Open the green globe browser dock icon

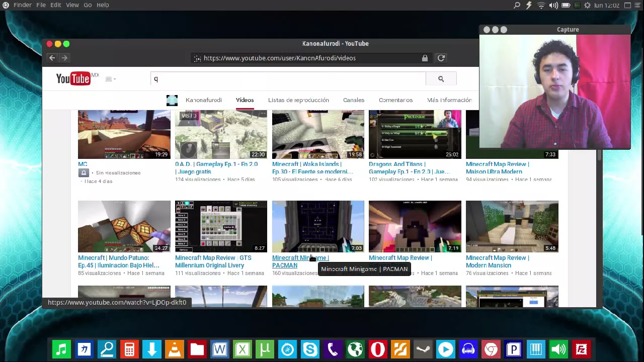point(355,349)
